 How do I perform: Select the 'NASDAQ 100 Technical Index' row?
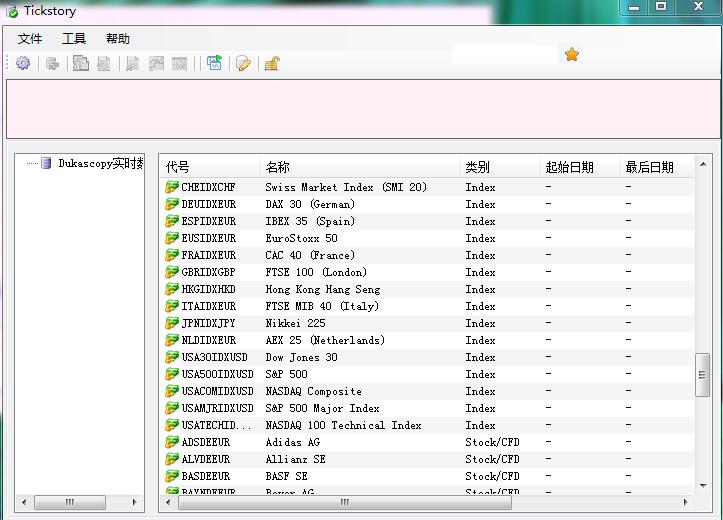[x=427, y=425]
